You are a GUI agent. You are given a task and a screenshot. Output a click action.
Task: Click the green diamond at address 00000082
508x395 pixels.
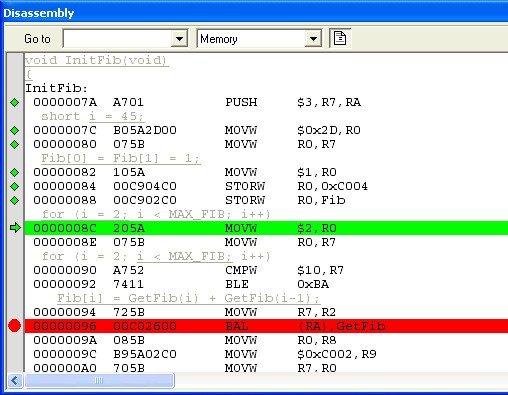[x=15, y=172]
